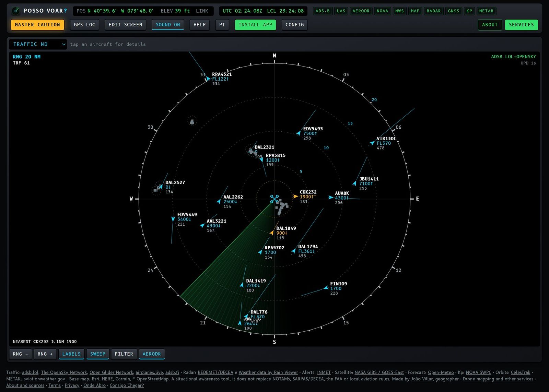
Task: Toggle the AERODR overlay button below radar
Action: [152, 354]
